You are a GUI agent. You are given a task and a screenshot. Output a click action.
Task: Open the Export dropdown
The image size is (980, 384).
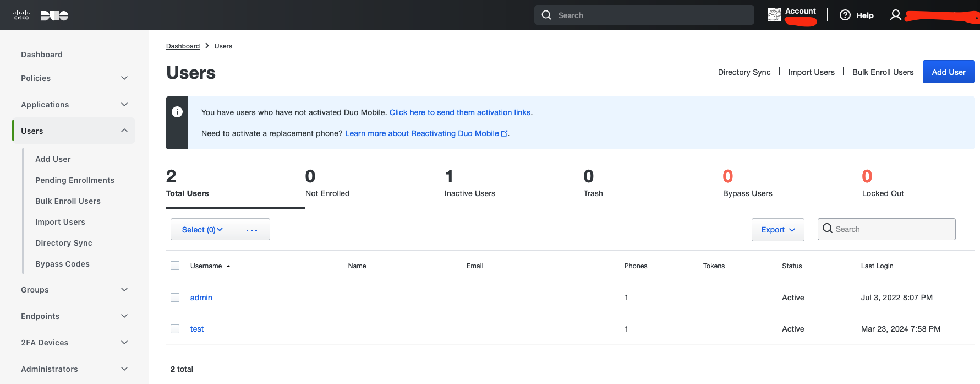778,230
